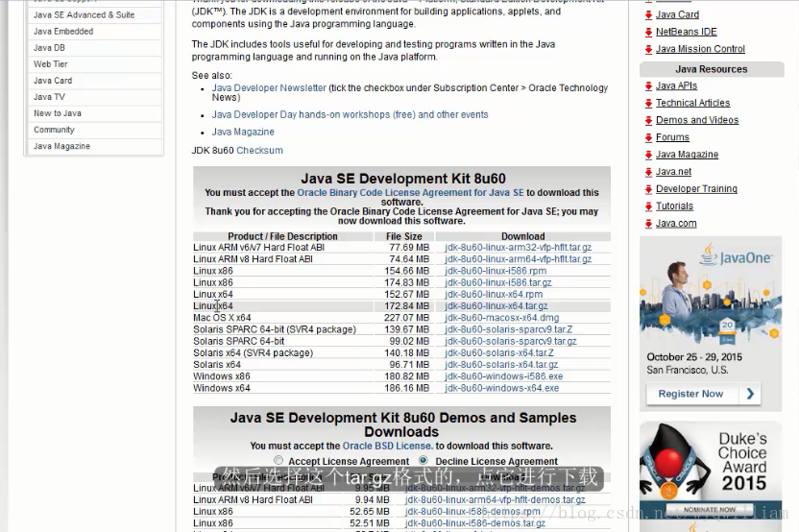Download jdk-8u60-linux-i586-demos.tar.gz

(475, 523)
